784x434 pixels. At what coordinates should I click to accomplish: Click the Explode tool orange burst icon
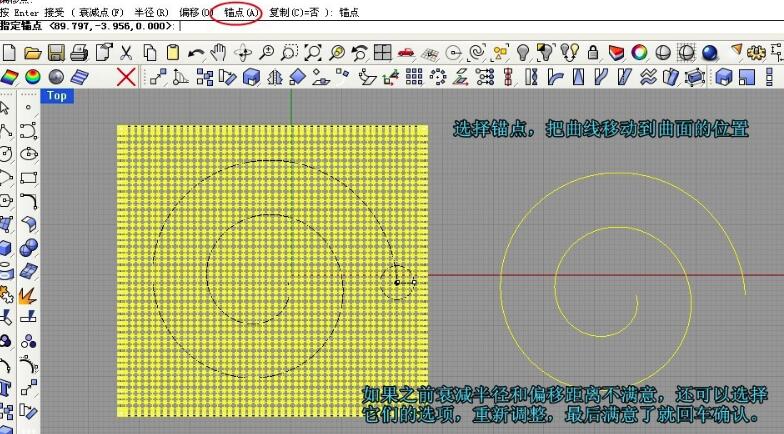[28, 295]
